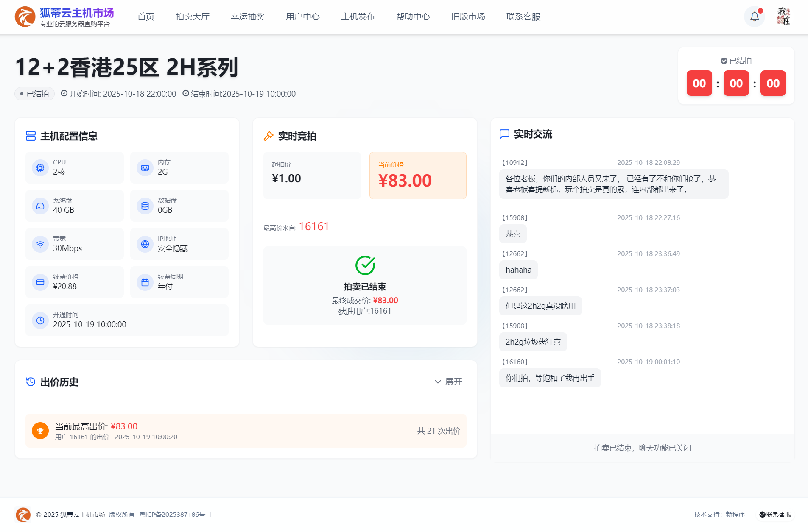Click the activation time clock icon

click(40, 320)
